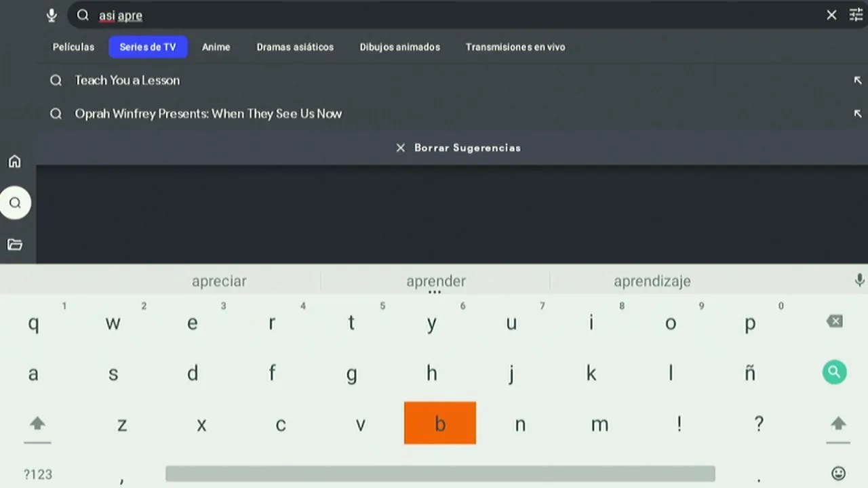Screen dimensions: 868x488
Task: Tap the 'l' key
Action: (x=671, y=373)
